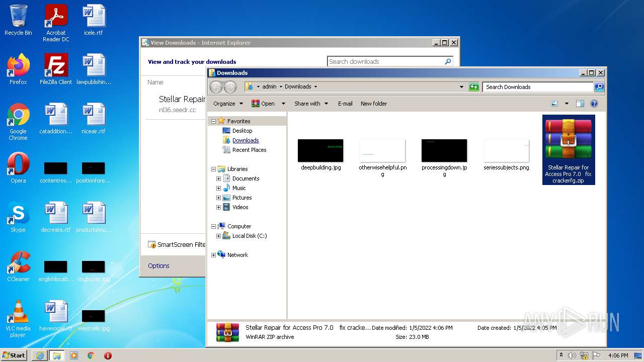
Task: Open the Organize dropdown menu
Action: [x=228, y=104]
